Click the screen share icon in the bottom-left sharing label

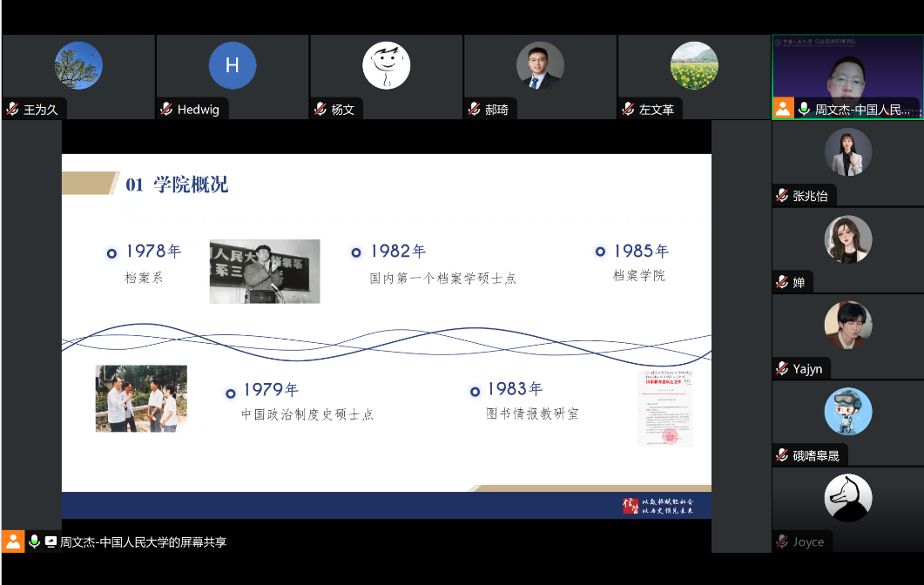[51, 541]
